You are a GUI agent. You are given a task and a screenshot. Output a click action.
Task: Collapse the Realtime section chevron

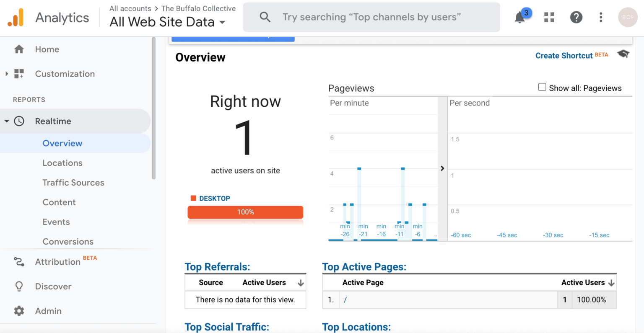click(7, 121)
